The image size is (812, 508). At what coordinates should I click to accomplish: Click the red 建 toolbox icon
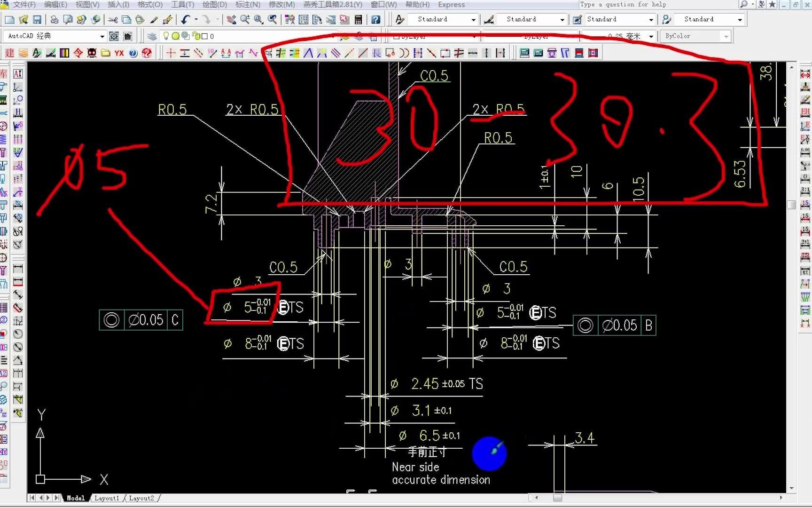10,53
